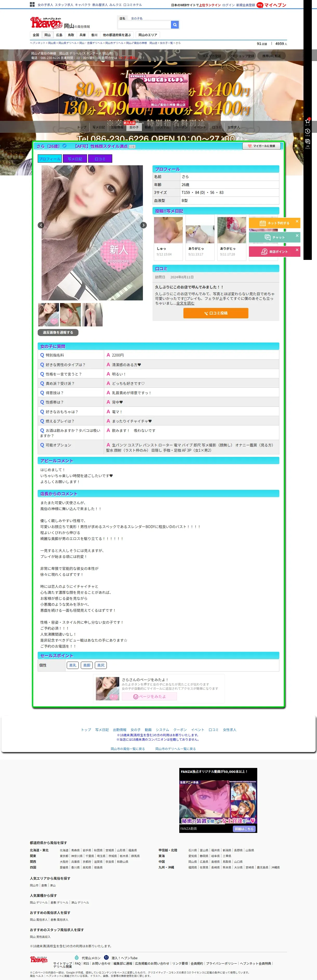The width and height of the screenshot is (317, 980).
Task: Click verified badge next to さら(26歳)
Action: point(64,146)
